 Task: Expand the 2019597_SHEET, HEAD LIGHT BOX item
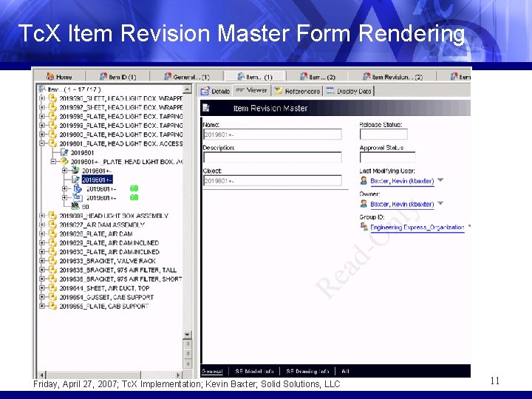tap(41, 107)
